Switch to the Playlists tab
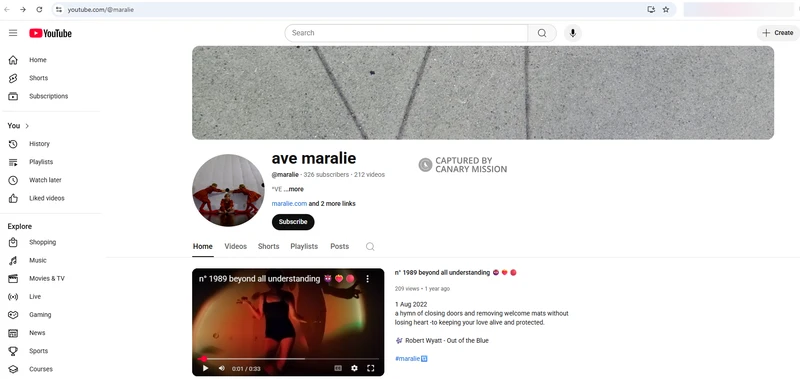Viewport: 800px width, 379px height. pyautogui.click(x=304, y=246)
